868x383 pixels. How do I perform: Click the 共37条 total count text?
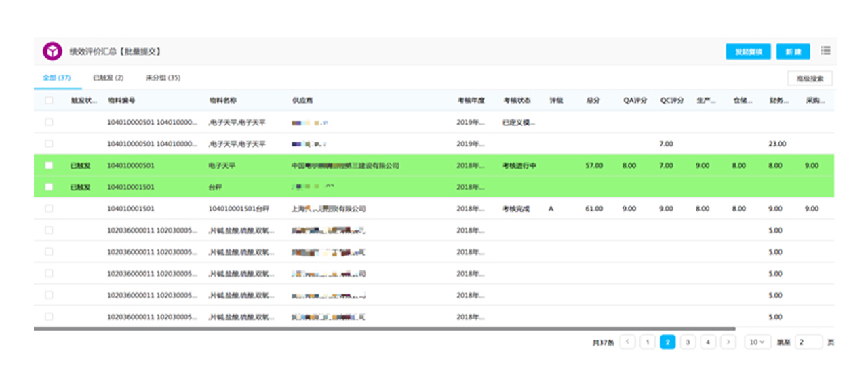[x=603, y=343]
